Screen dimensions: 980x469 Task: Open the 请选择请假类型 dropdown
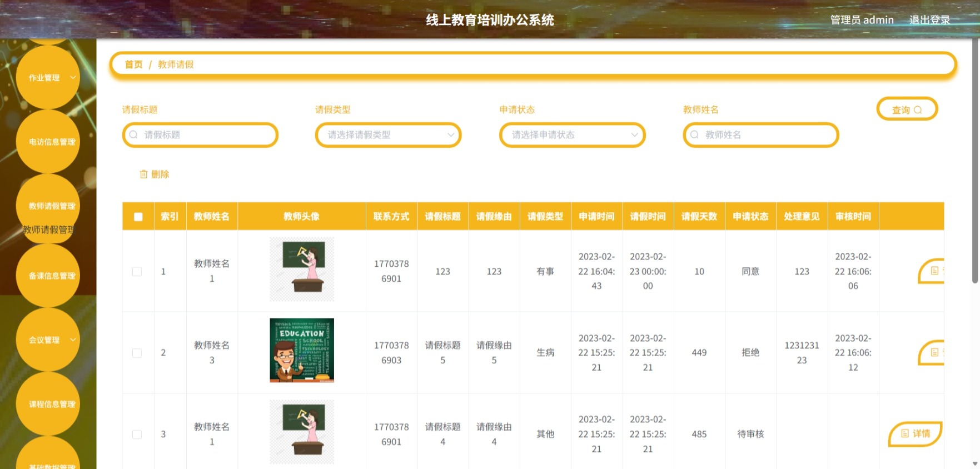coord(388,135)
